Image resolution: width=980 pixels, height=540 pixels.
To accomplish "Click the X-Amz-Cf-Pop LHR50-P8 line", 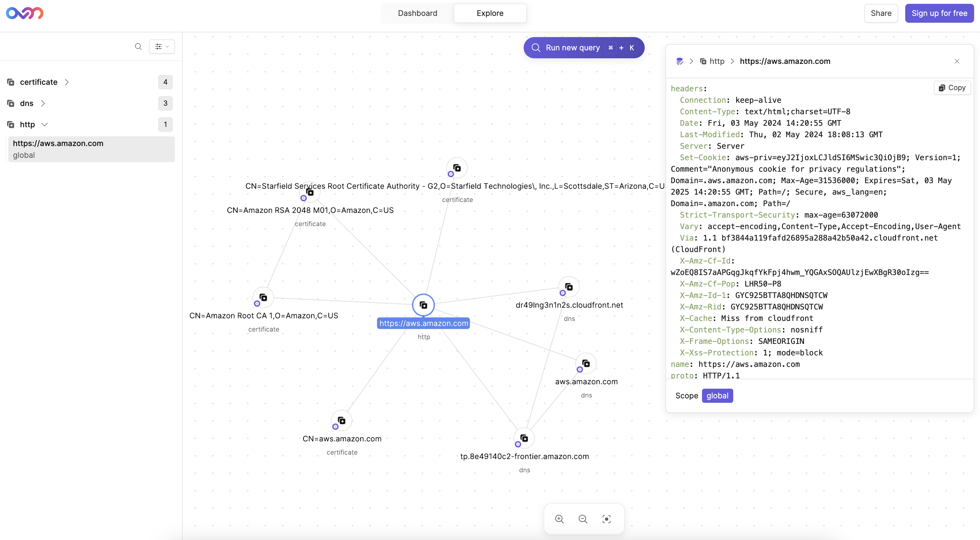I will (x=730, y=284).
